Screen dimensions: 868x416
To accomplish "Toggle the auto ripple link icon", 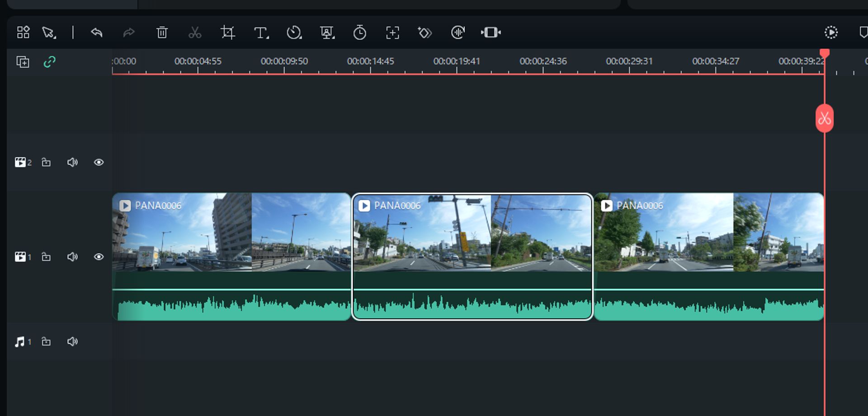I will pos(49,62).
